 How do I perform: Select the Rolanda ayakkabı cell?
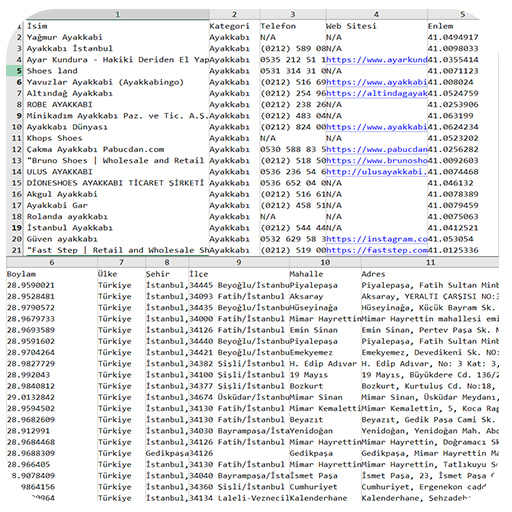tap(117, 217)
